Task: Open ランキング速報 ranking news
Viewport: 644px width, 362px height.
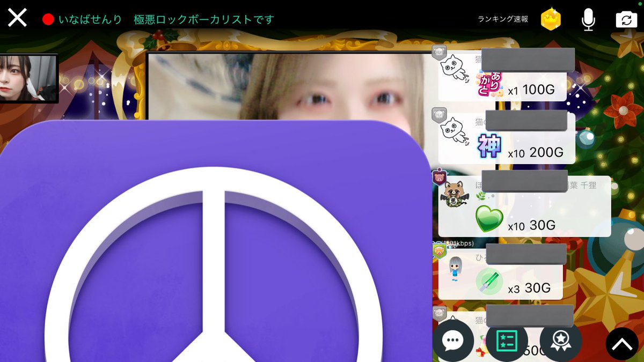Action: [x=503, y=19]
